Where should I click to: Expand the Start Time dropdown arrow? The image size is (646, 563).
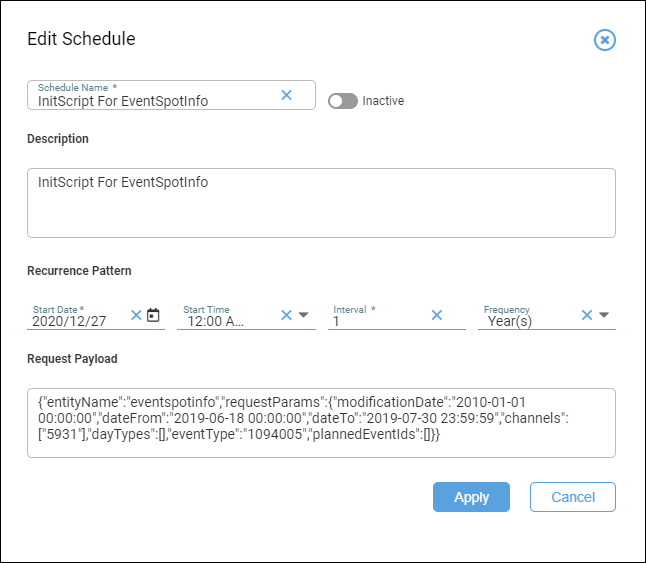[304, 315]
